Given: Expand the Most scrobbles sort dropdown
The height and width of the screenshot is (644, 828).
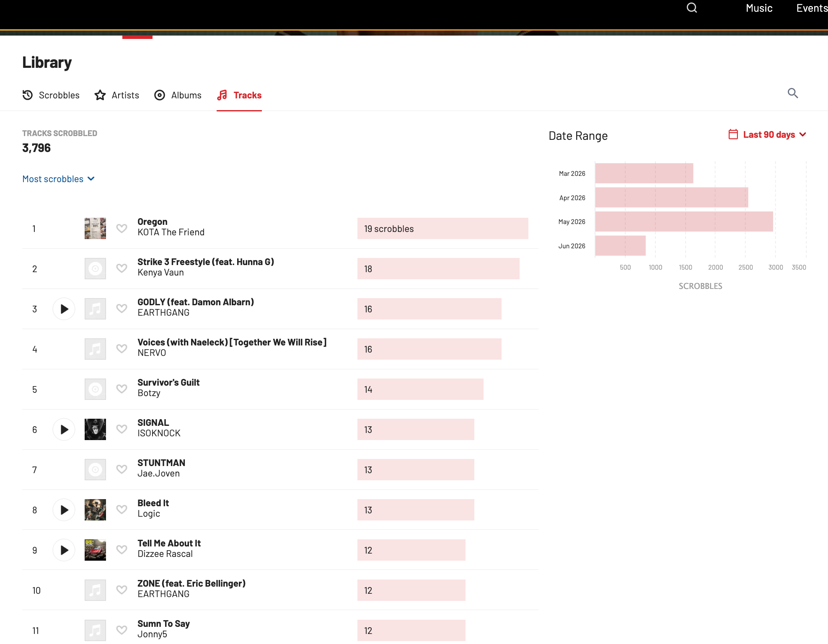Looking at the screenshot, I should click(59, 179).
